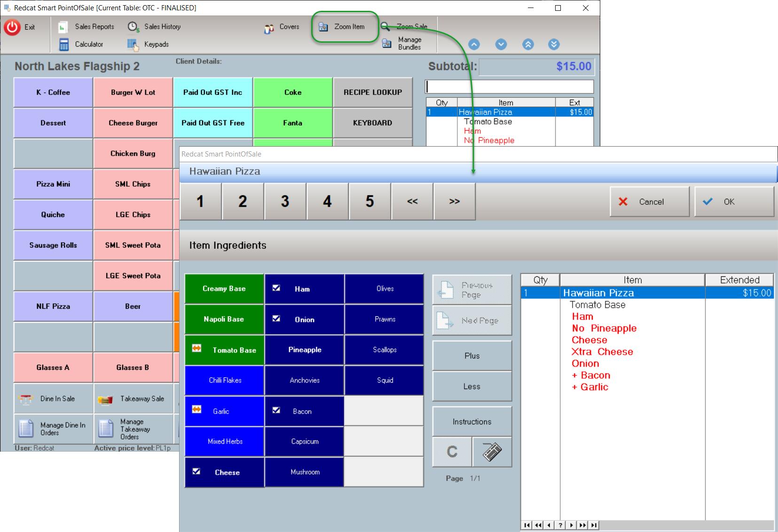Open Sales History
This screenshot has height=532, width=778.
tap(155, 27)
